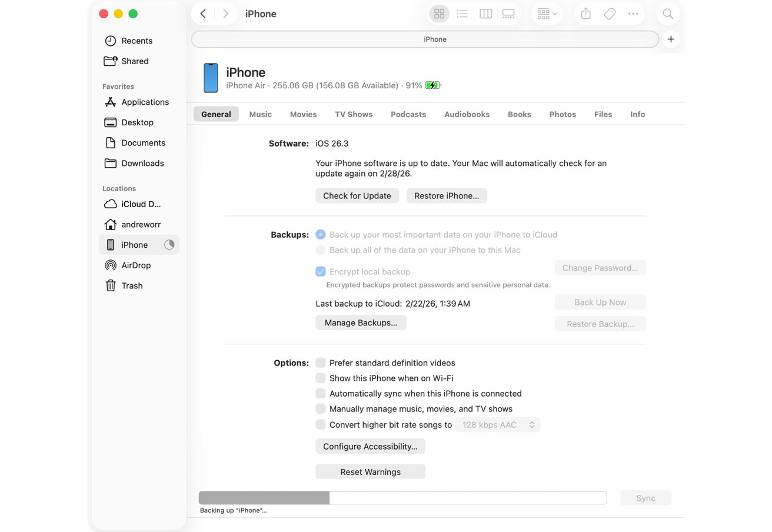Open the Tags icon in toolbar
This screenshot has width=772, height=532.
coord(610,14)
